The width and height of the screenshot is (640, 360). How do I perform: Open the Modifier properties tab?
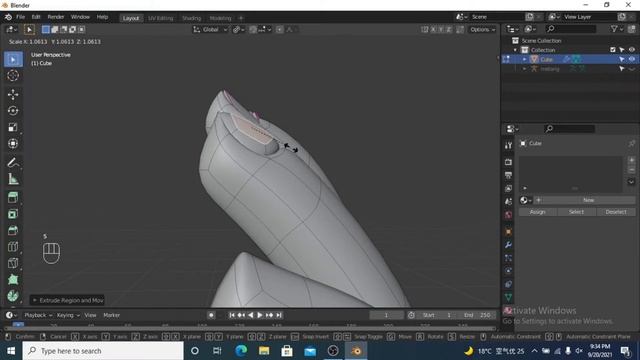pos(508,245)
